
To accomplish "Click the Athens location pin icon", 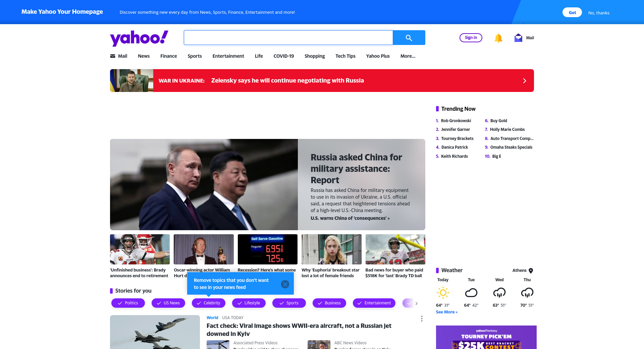I will 531,270.
